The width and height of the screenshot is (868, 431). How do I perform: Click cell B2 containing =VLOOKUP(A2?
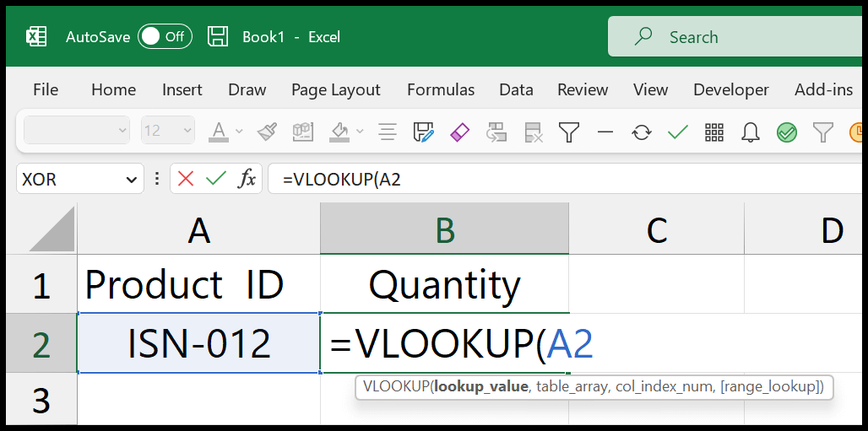tap(444, 343)
